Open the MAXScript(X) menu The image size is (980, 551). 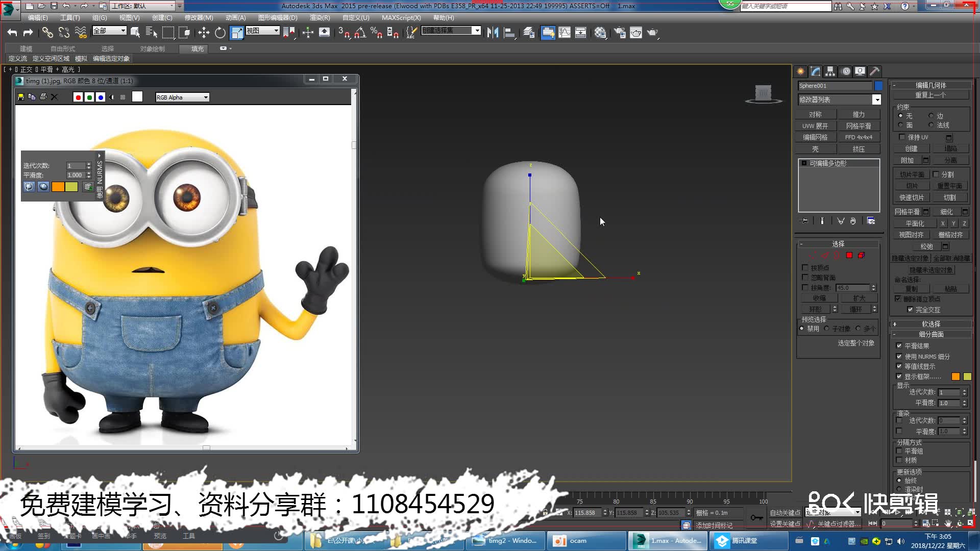point(401,17)
